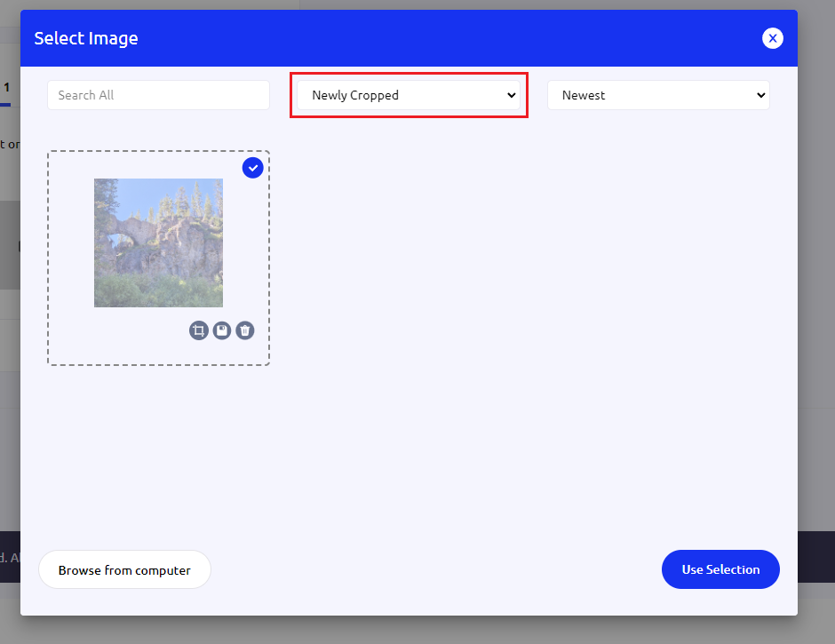Click the arrow on Newly Cropped dropdown

click(x=511, y=95)
